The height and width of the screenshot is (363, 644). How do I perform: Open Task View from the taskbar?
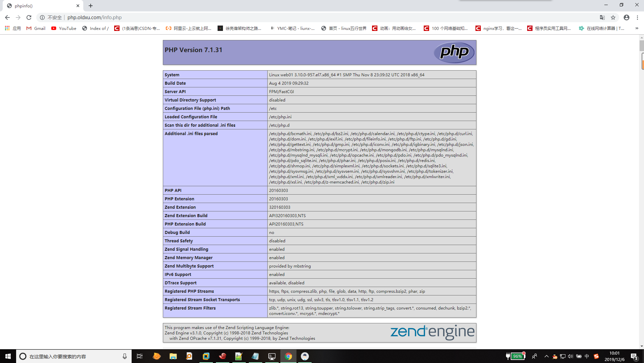pos(140,356)
